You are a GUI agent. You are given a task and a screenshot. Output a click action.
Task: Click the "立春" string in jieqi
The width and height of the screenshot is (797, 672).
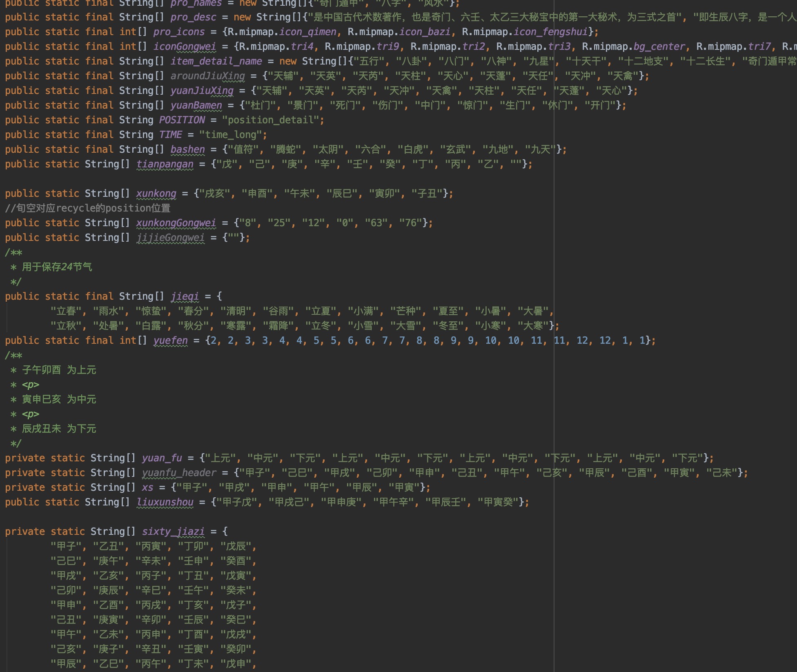pos(66,311)
